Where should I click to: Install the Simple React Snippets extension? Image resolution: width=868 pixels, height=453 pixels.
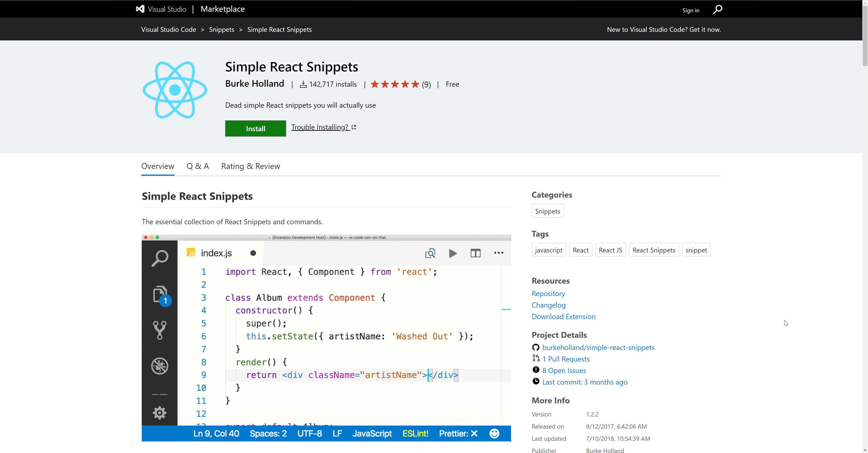click(255, 128)
